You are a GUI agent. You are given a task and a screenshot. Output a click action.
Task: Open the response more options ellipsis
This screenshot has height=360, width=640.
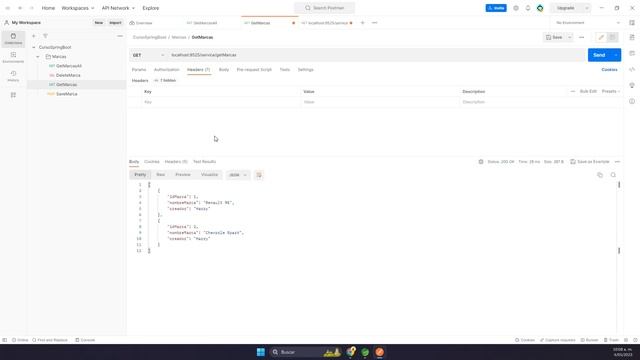click(x=617, y=162)
